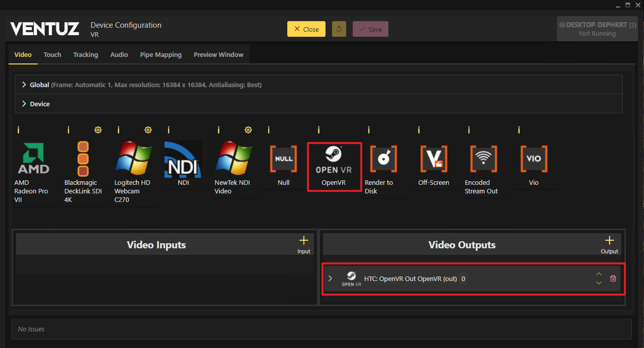Screen dimensions: 644x348
Task: Click the Encoded Stream Out icon
Action: [x=484, y=158]
